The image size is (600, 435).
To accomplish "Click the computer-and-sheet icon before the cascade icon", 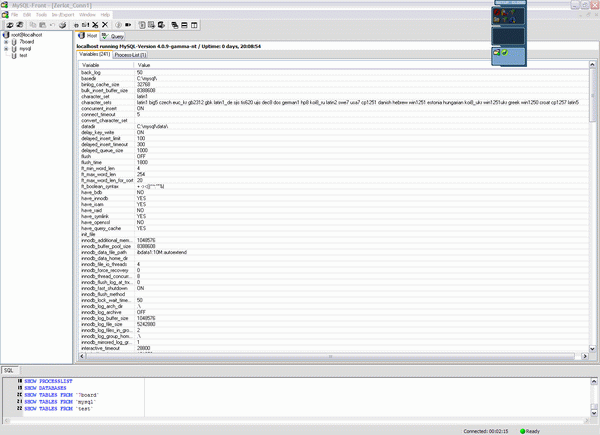I will [x=161, y=25].
